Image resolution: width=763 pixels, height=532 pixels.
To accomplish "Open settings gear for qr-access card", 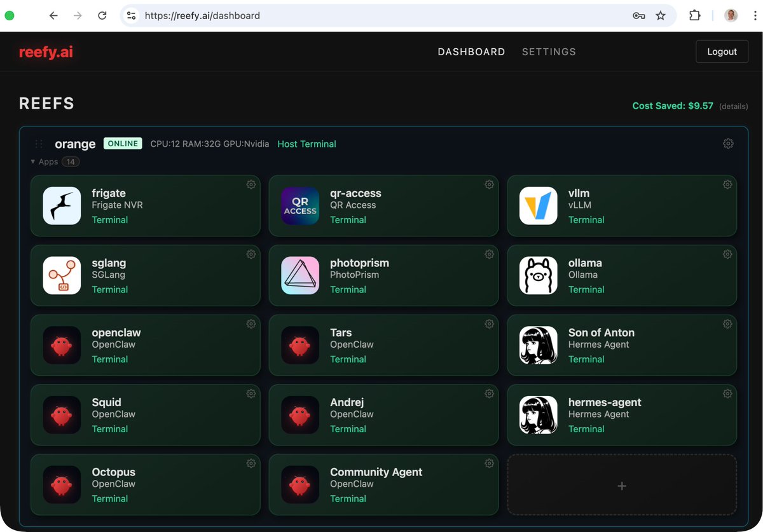I will [x=489, y=184].
